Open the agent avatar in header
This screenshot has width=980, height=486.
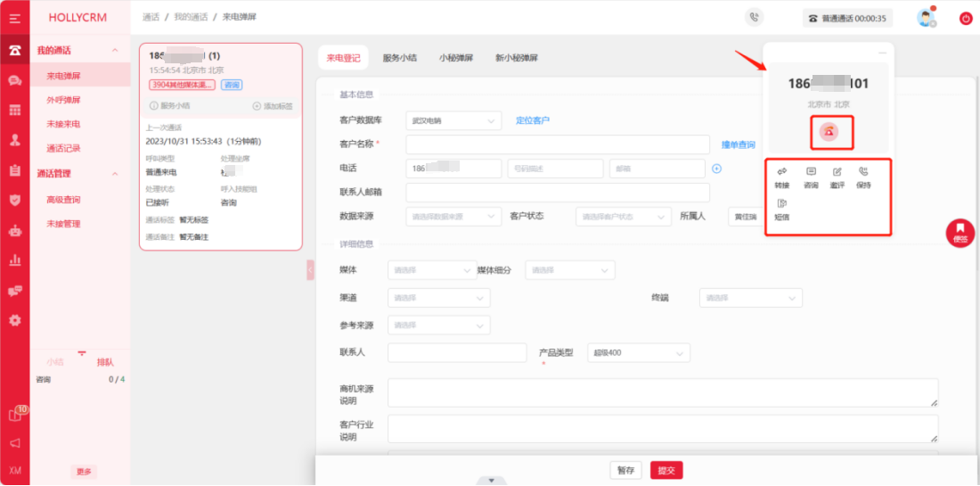pyautogui.click(x=926, y=18)
